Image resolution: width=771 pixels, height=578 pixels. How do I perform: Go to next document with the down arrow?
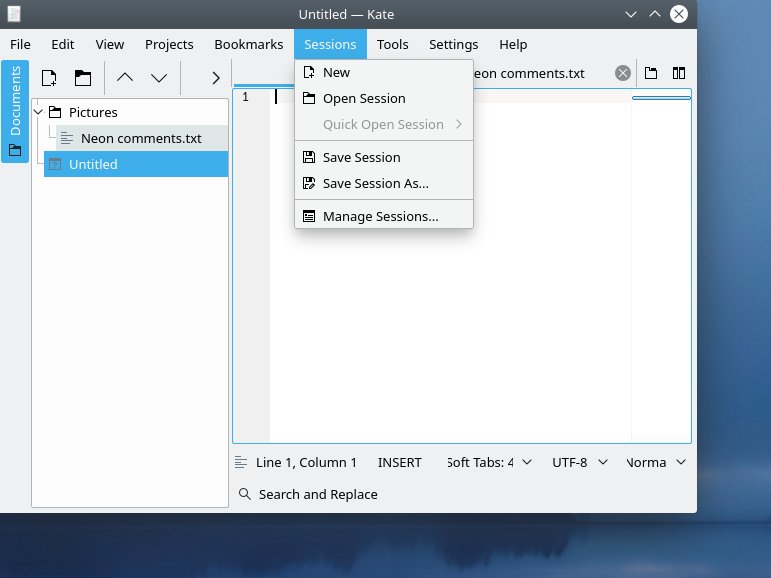pos(159,78)
